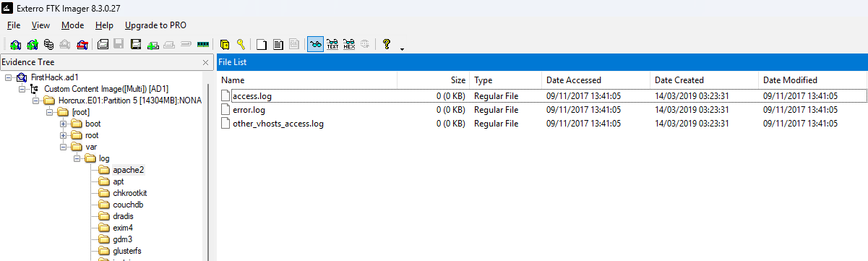The image size is (868, 261).
Task: Open the Image Mounting tool
Action: [48, 44]
